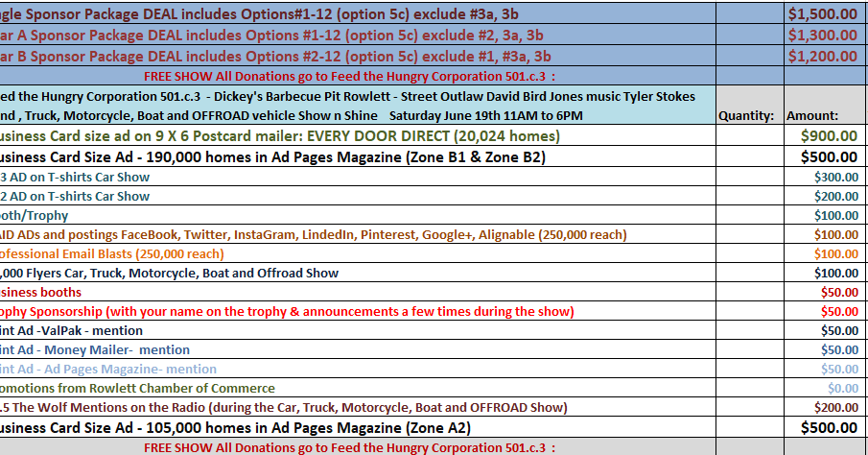Click the Professional Email Blasts entry
The width and height of the screenshot is (868, 455).
point(111,254)
